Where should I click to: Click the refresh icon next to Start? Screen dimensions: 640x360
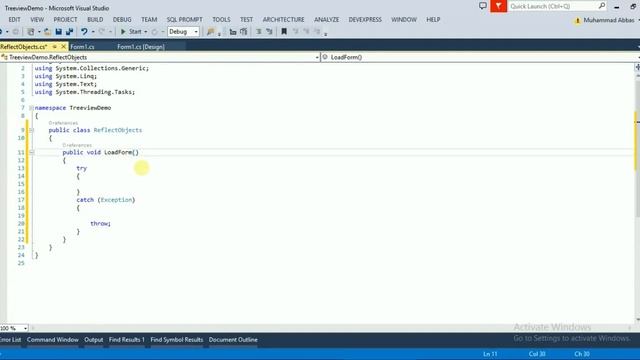[x=154, y=31]
